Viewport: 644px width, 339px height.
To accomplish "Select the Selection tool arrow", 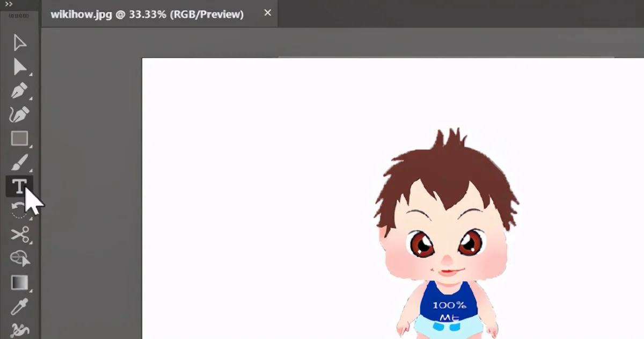I will [20, 42].
